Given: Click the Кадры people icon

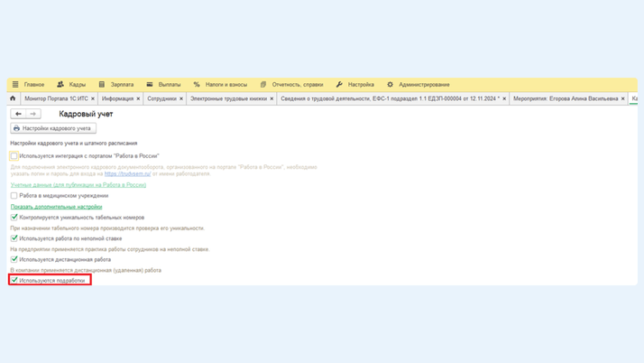Looking at the screenshot, I should pyautogui.click(x=60, y=84).
